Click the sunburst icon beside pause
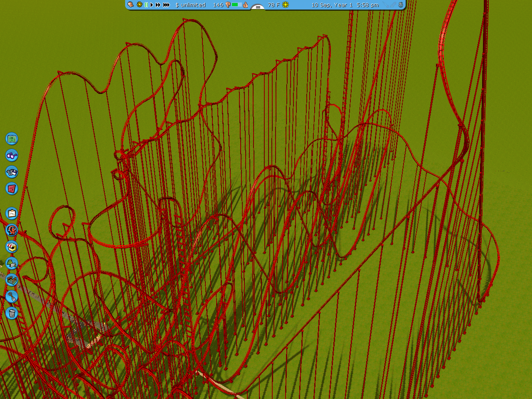Image resolution: width=532 pixels, height=399 pixels. pos(140,5)
